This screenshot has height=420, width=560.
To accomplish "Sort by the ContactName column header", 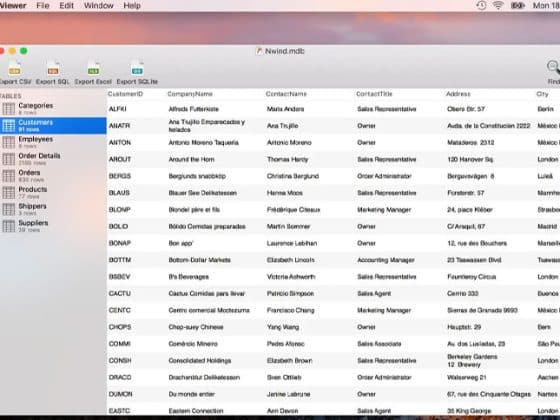I will (x=286, y=94).
